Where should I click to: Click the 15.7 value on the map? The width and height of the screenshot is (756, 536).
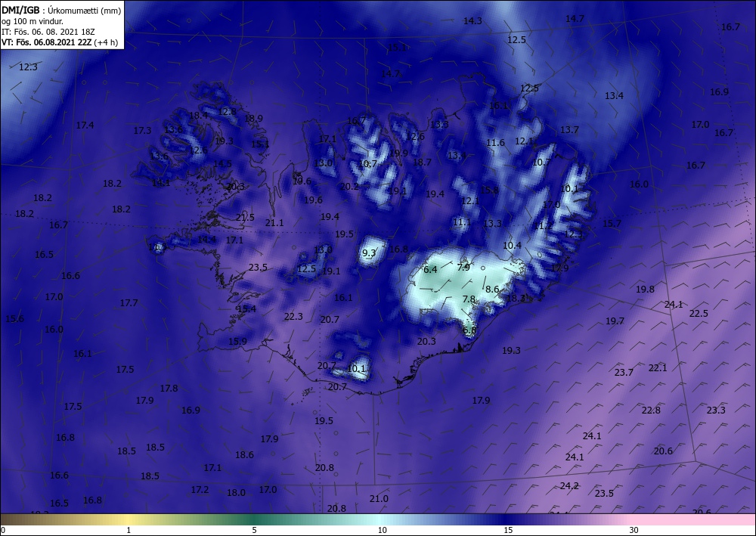612,223
